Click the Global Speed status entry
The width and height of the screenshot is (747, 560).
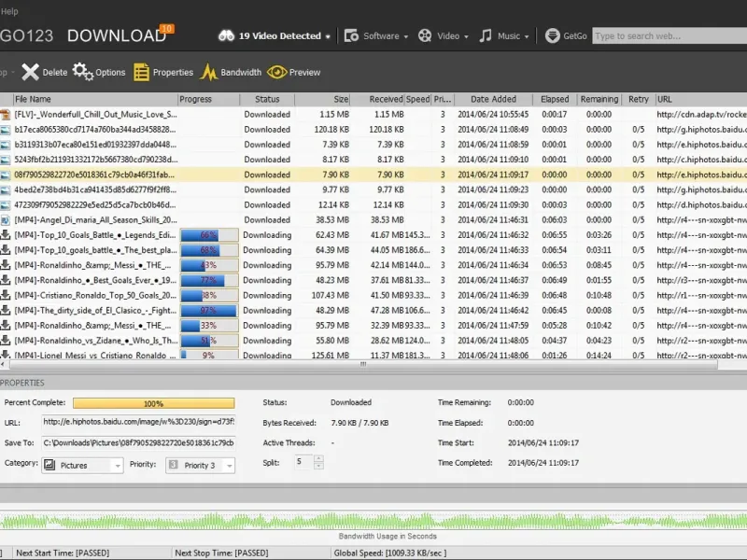390,553
